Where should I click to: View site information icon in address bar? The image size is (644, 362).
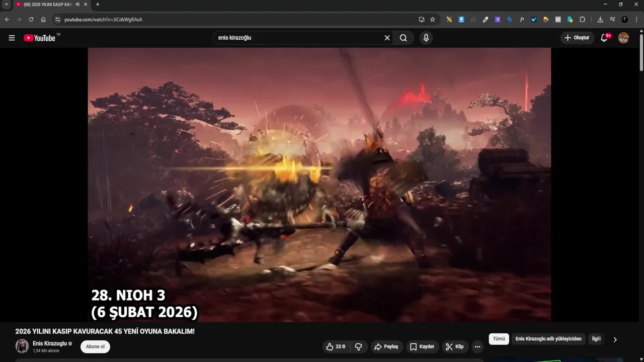pos(57,20)
